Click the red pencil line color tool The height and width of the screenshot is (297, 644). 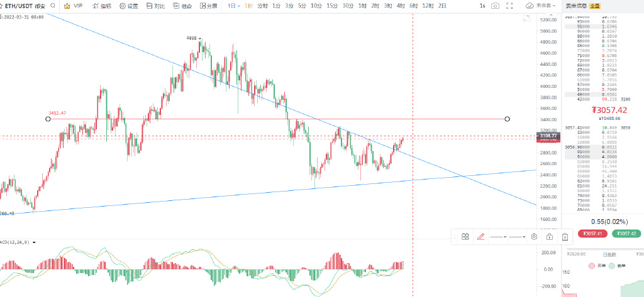[481, 237]
